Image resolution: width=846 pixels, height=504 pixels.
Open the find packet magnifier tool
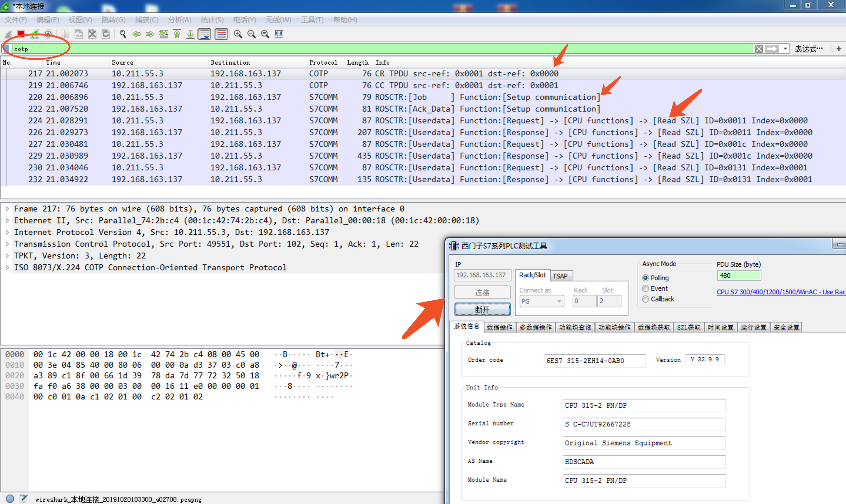tap(123, 34)
